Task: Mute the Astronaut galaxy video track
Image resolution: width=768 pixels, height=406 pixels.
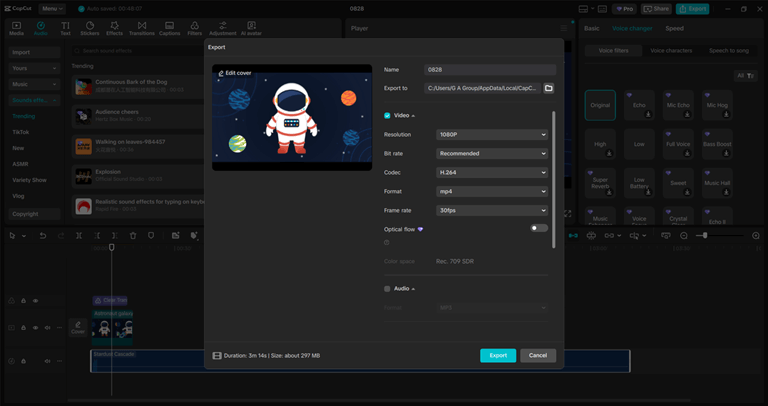Action: (48, 328)
